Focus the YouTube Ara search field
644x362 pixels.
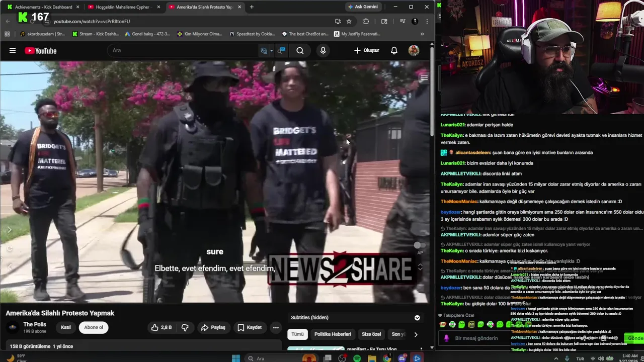click(x=184, y=50)
